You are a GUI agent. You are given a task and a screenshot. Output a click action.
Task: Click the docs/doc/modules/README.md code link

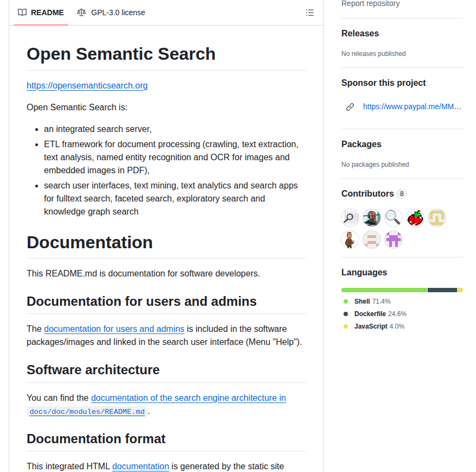coord(86,411)
